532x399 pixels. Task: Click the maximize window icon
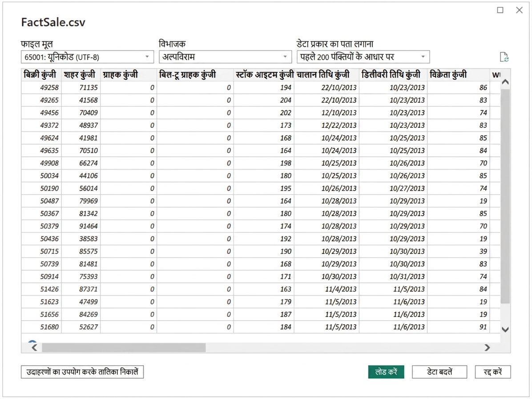(x=500, y=10)
